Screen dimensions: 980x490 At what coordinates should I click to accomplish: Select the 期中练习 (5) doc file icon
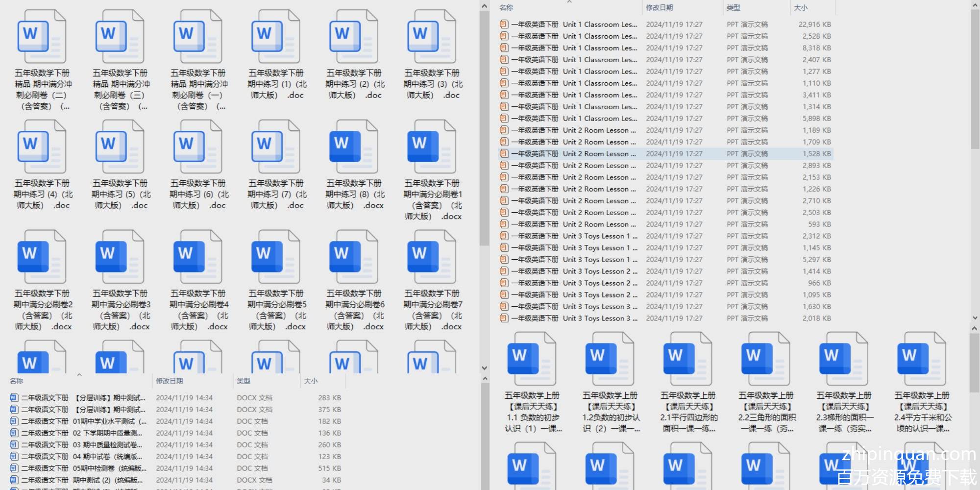point(120,147)
